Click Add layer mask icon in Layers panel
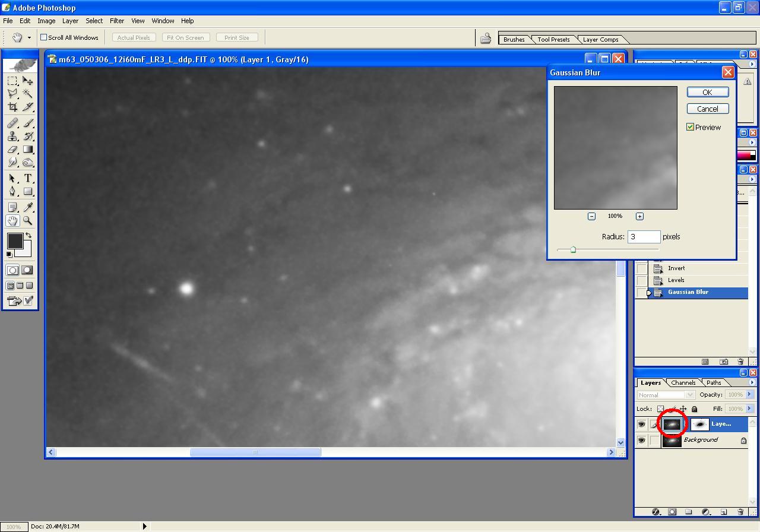Viewport: 760px width, 532px height. [672, 512]
